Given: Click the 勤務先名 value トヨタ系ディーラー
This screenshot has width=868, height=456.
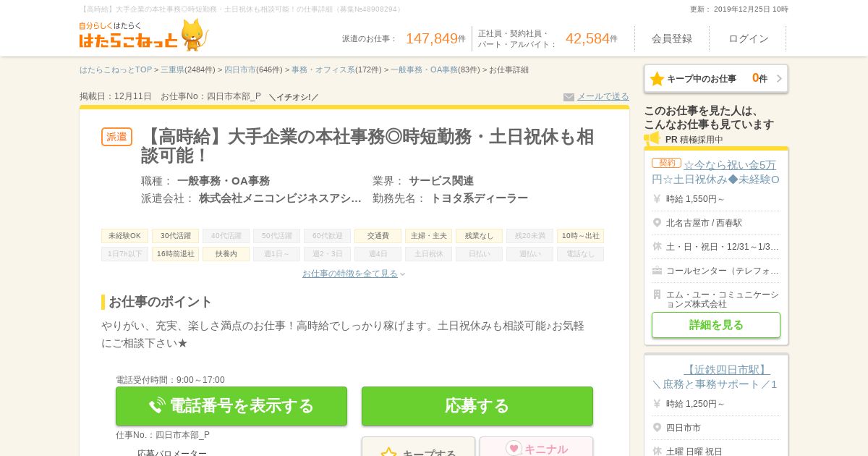Looking at the screenshot, I should (479, 198).
